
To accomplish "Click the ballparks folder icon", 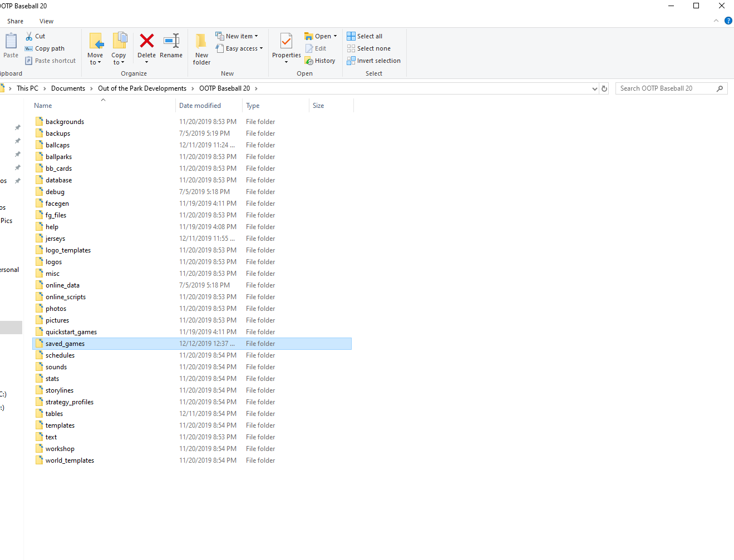I will [x=39, y=156].
